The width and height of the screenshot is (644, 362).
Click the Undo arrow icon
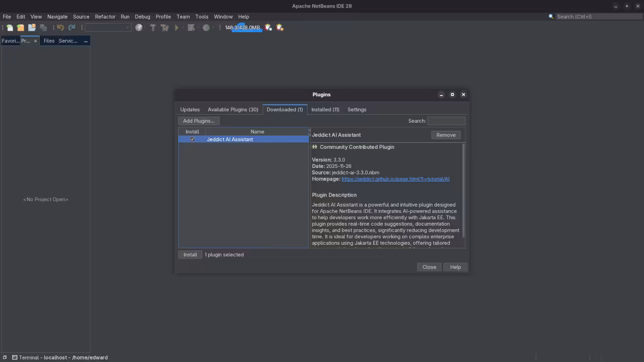tap(61, 28)
